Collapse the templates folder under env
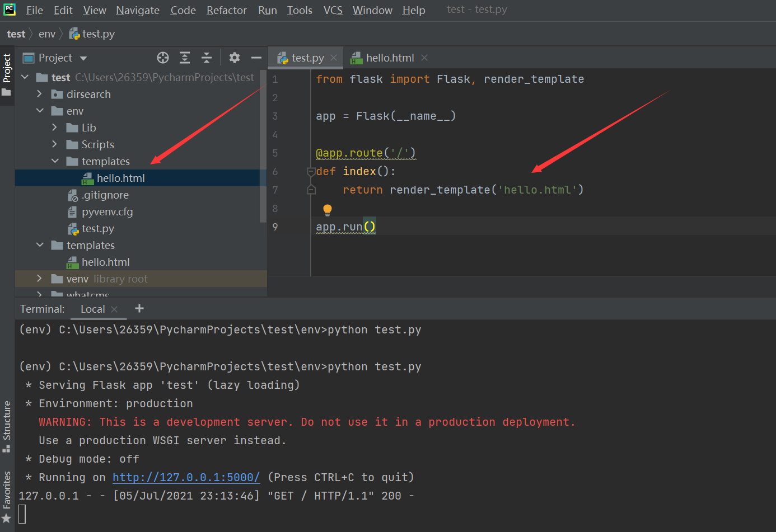This screenshot has width=776, height=532. (x=55, y=161)
